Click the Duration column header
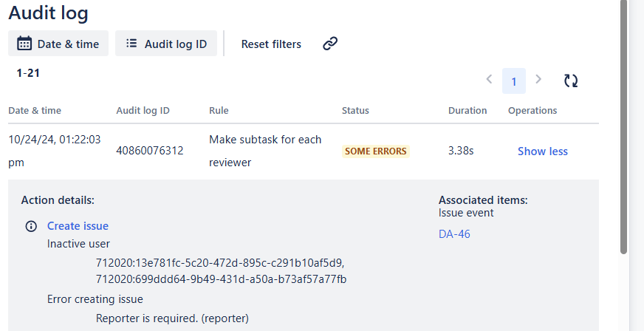This screenshot has width=644, height=331. coord(467,111)
